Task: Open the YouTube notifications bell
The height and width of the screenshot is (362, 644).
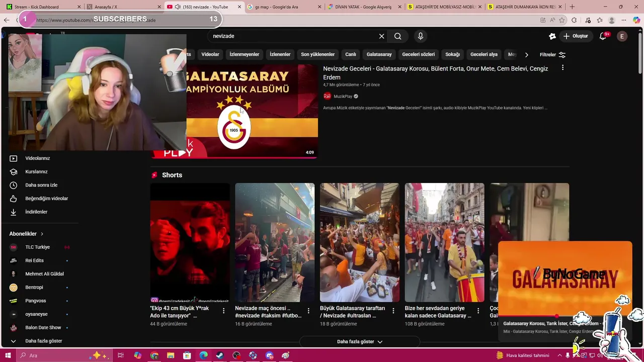Action: click(603, 36)
